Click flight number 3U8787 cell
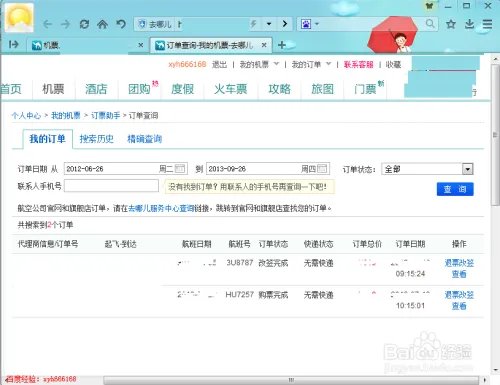 click(240, 263)
